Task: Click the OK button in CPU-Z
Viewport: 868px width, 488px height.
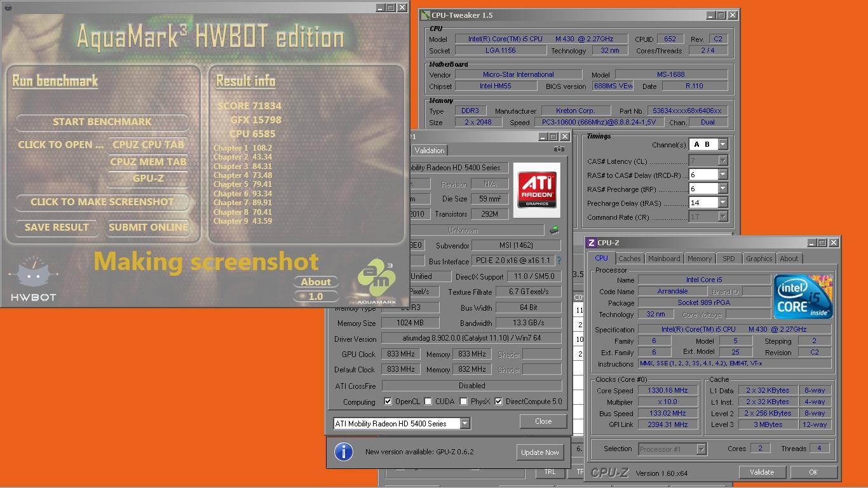Action: click(x=813, y=472)
